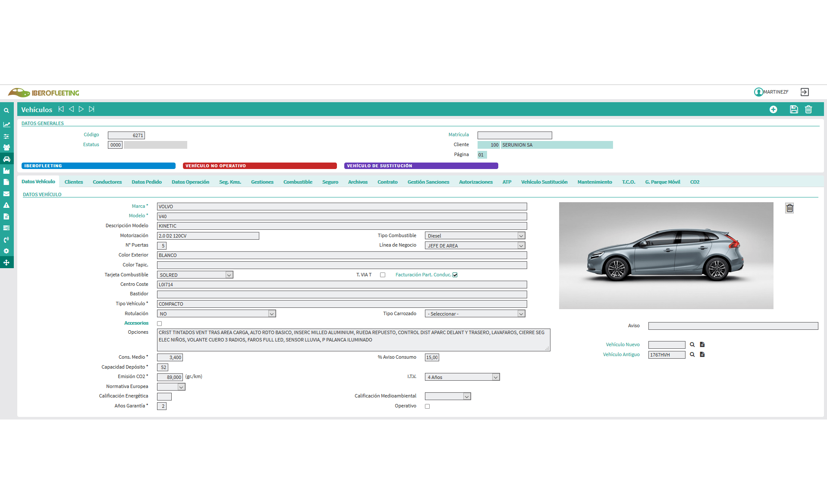
Task: Check the Operativo checkbox
Action: click(x=428, y=406)
